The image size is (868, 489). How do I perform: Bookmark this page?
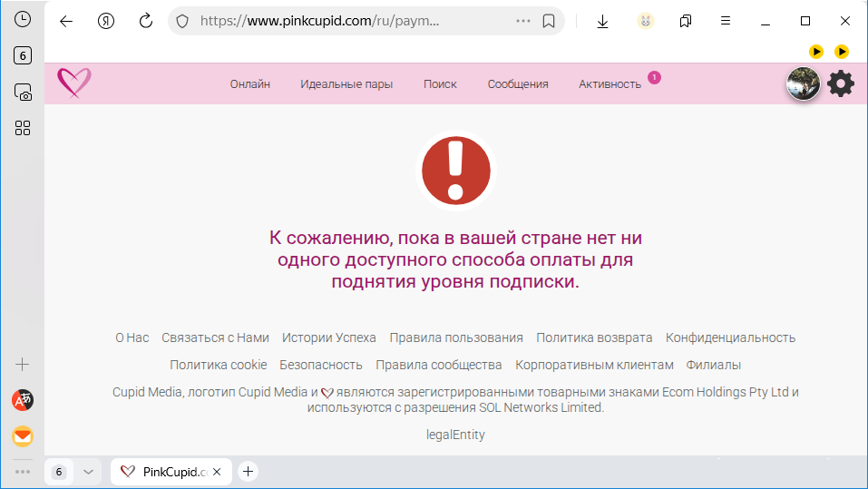549,21
